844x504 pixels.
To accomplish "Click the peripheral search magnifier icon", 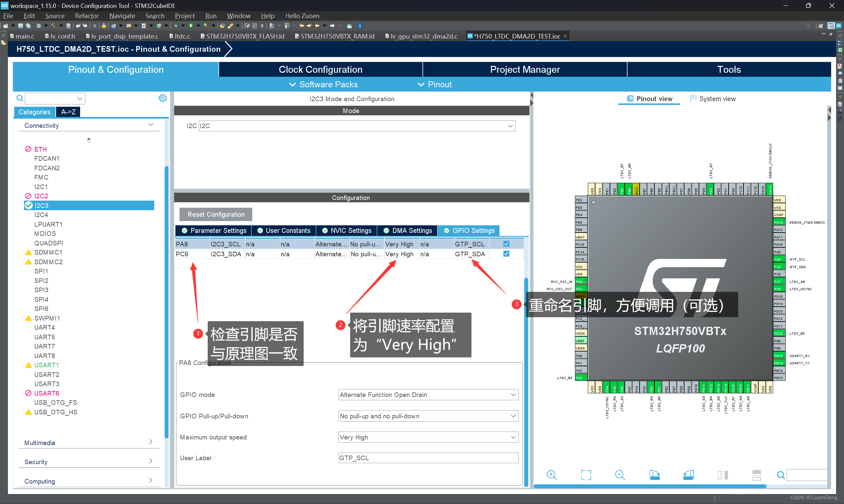I will click(x=20, y=98).
